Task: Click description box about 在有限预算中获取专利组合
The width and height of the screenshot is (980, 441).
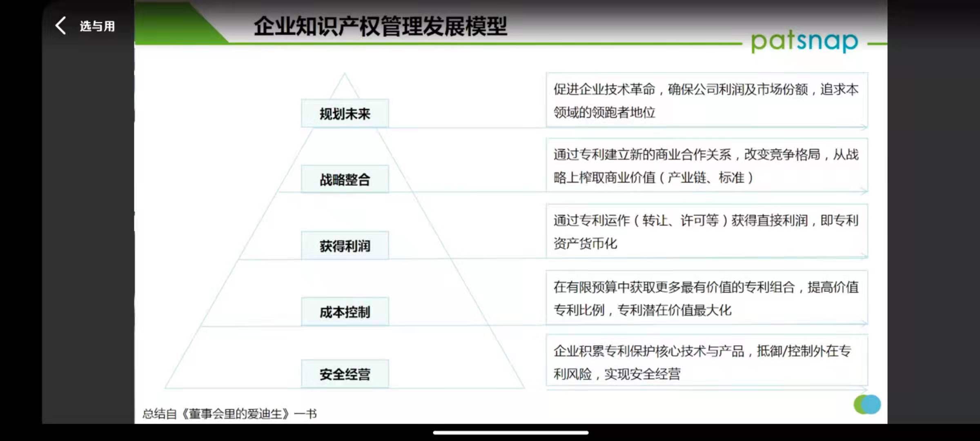Action: 706,298
